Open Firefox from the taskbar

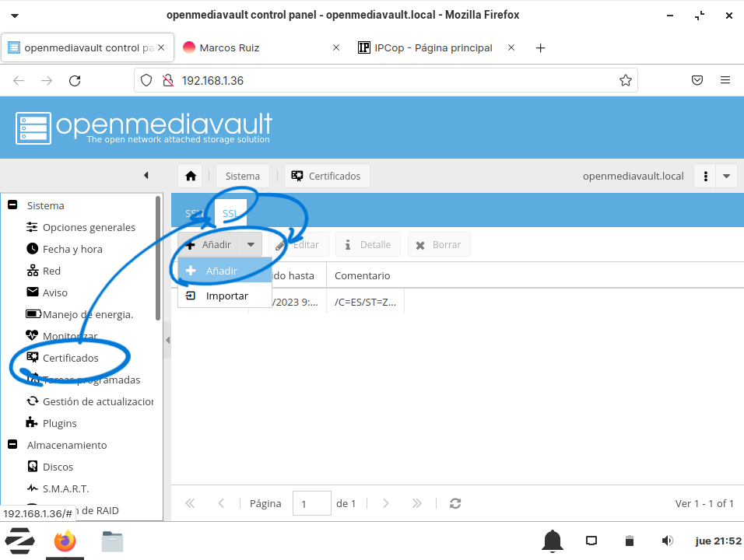tap(65, 541)
